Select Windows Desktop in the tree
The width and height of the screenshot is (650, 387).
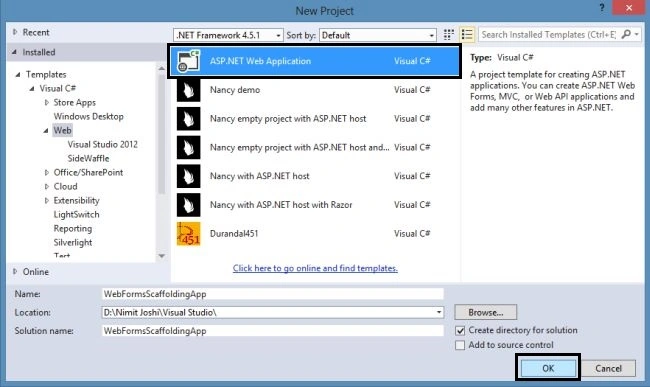pos(88,116)
